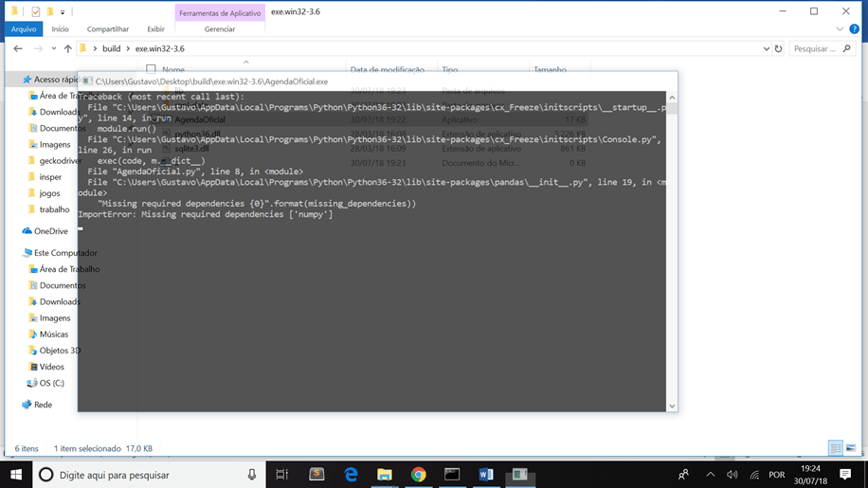Viewport: 868px width, 488px height.
Task: Open Microsoft Word from taskbar
Action: tap(486, 475)
